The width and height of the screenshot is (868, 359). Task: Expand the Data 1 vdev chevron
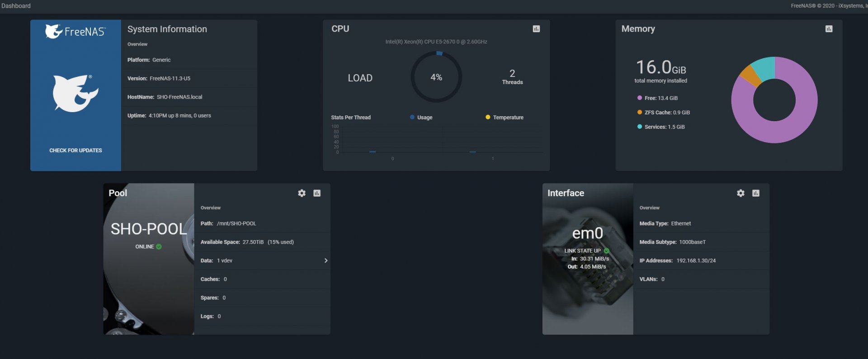coord(325,261)
